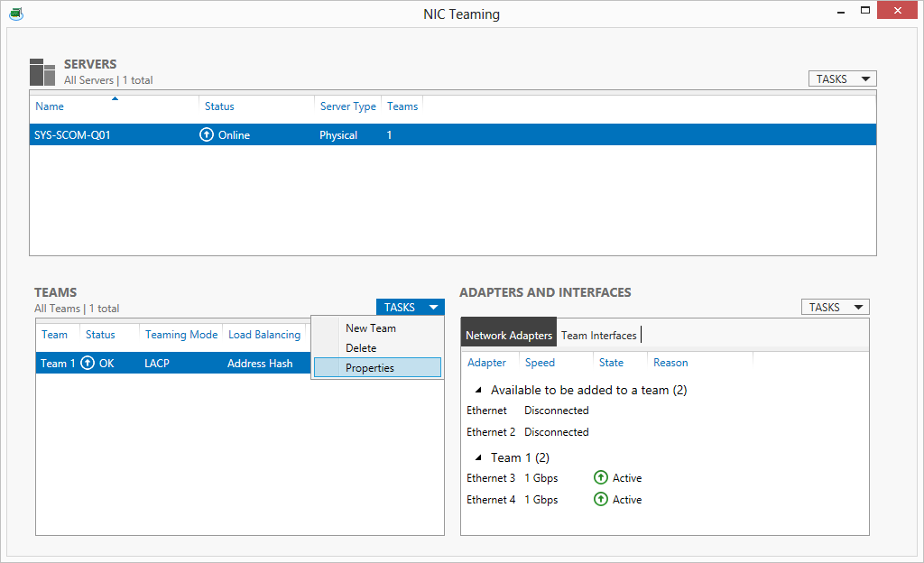Collapse the Team 1 adapter group
This screenshot has height=563, width=924.
coord(477,458)
